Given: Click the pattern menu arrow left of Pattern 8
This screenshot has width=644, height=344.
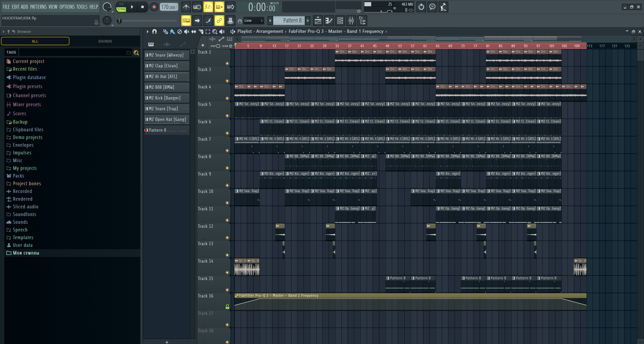Looking at the screenshot, I should (270, 21).
